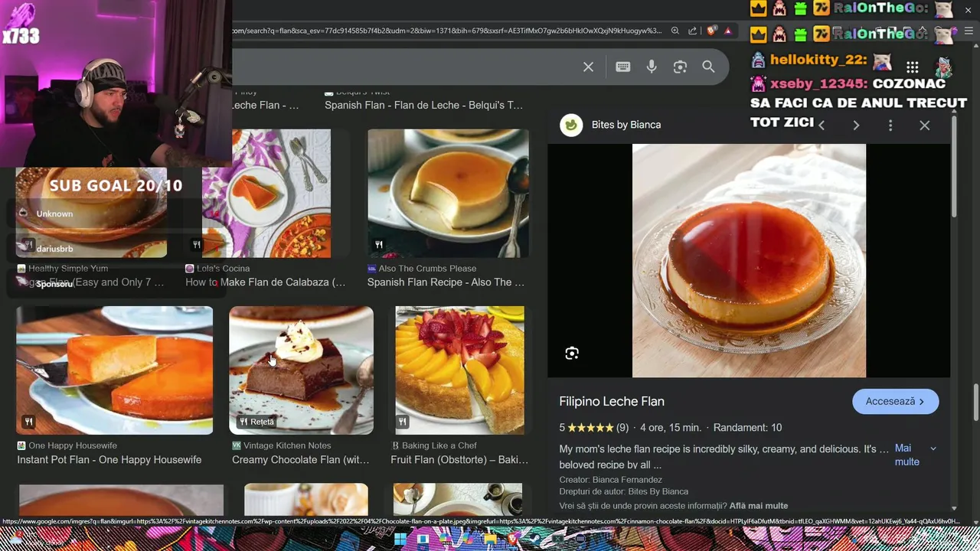The height and width of the screenshot is (551, 980).
Task: Click recipe fork icon on Fruit Flan thumbnail
Action: click(x=402, y=422)
